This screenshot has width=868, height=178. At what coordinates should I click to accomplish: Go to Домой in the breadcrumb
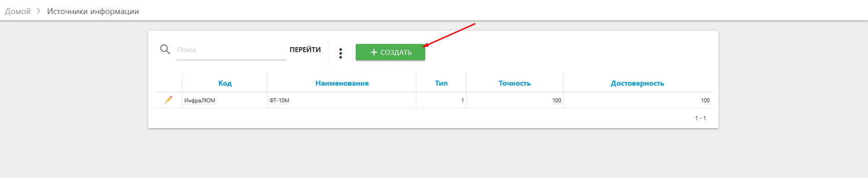18,11
